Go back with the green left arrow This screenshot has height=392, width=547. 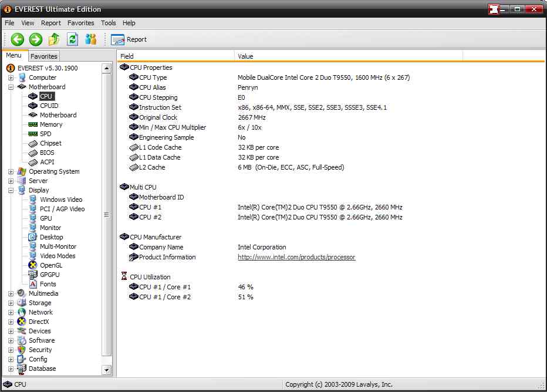[x=17, y=39]
